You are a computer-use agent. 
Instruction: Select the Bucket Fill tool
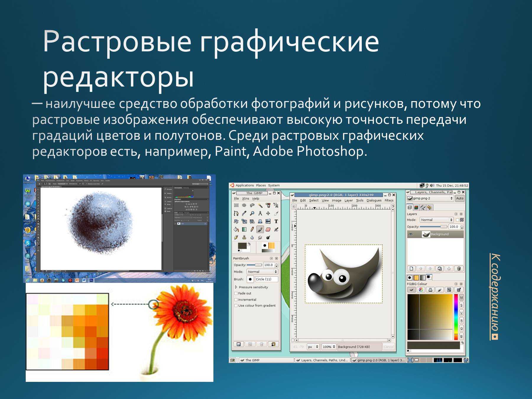[236, 229]
